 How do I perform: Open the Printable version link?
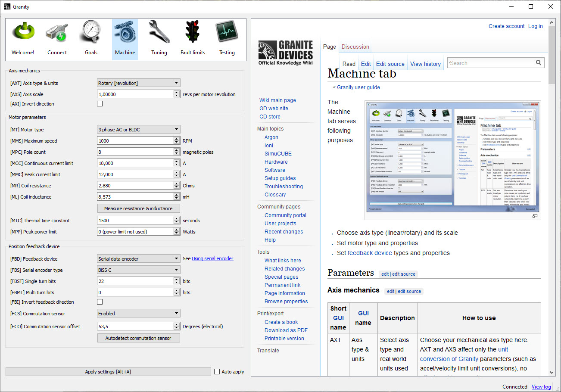pyautogui.click(x=284, y=339)
